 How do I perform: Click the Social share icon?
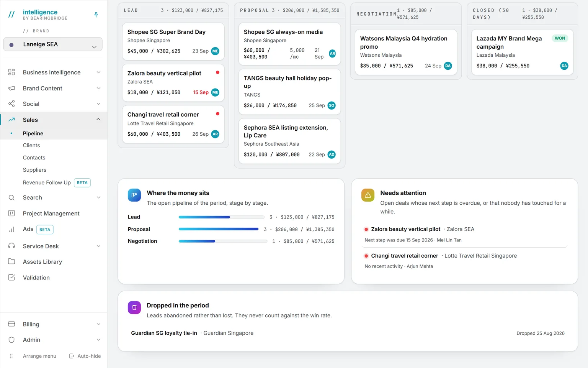tap(11, 104)
